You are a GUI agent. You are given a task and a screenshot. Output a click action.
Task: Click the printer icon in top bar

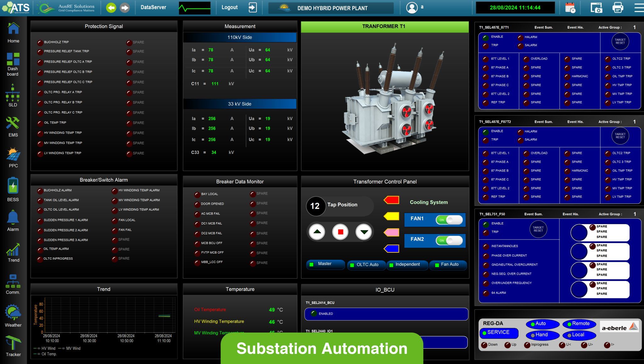[618, 8]
